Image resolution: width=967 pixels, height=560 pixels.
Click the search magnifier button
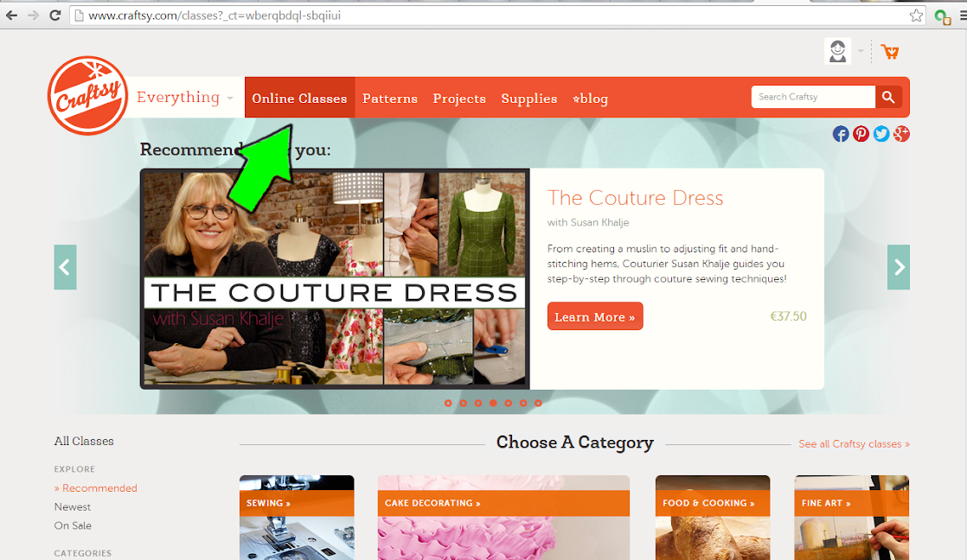pyautogui.click(x=888, y=97)
